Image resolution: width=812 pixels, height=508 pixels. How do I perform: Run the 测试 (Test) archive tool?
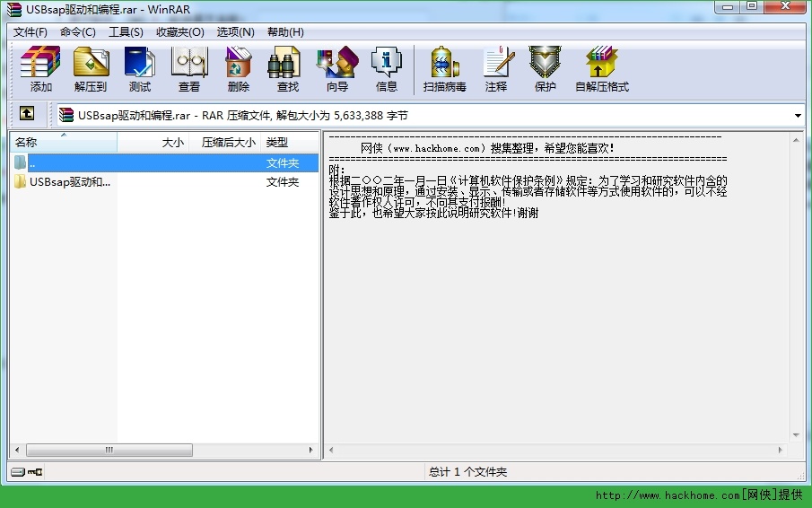(140, 69)
